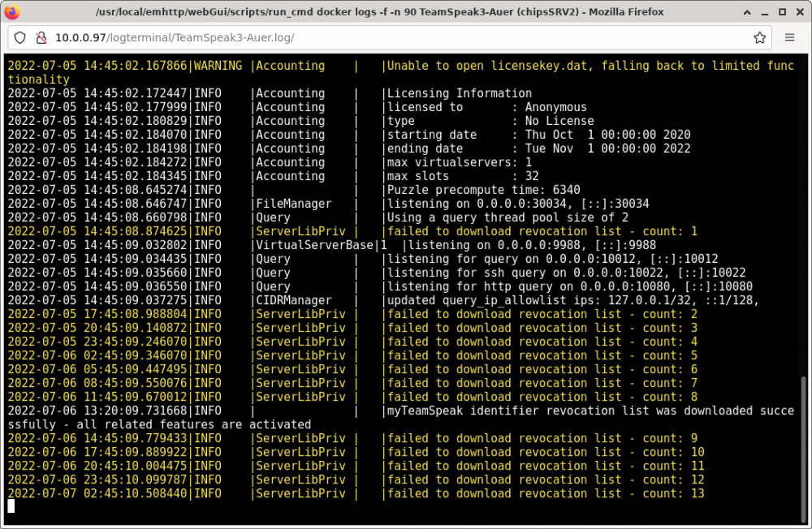Click revocation failure 'count: 12' line
This screenshot has width=812, height=529.
click(356, 480)
